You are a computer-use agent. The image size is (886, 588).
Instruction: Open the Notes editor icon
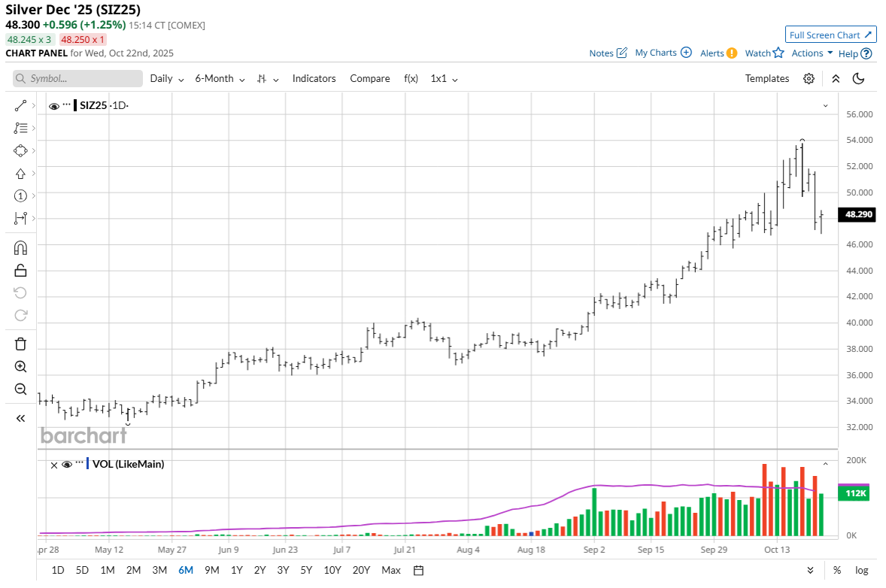[621, 53]
